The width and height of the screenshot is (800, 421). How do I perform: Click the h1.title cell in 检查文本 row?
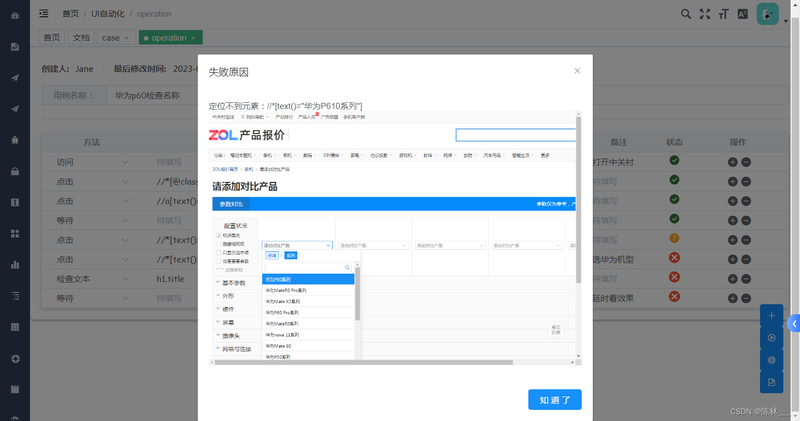point(170,279)
